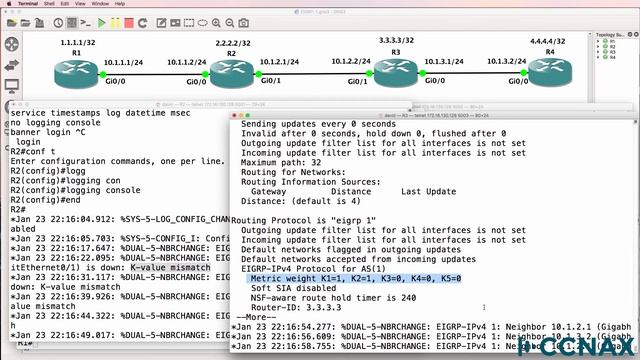Click the 10.1.2.2/24 address label

[x=351, y=61]
